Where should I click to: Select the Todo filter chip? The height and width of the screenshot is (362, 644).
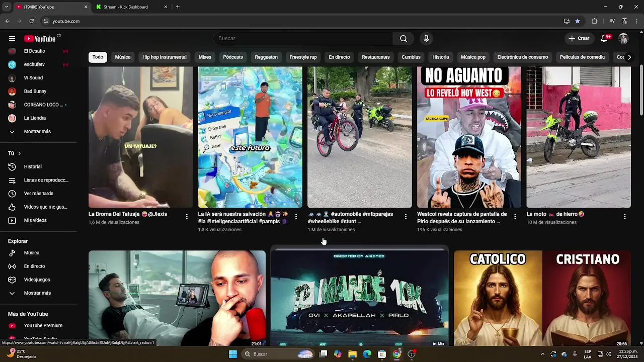pos(98,57)
